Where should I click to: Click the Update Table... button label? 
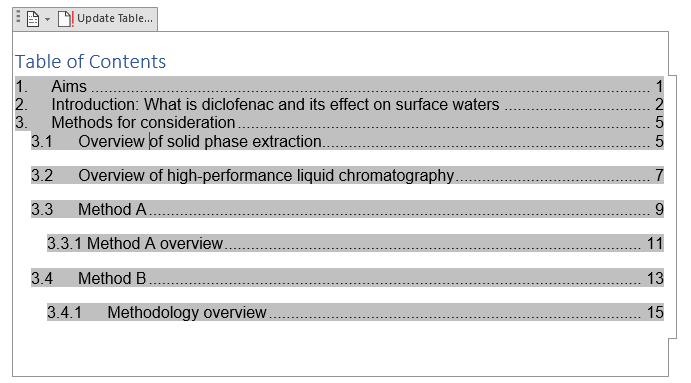[x=115, y=18]
